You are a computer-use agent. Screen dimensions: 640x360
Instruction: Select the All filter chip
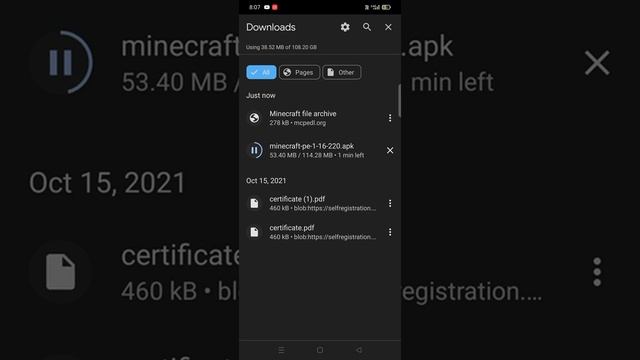[x=261, y=72]
